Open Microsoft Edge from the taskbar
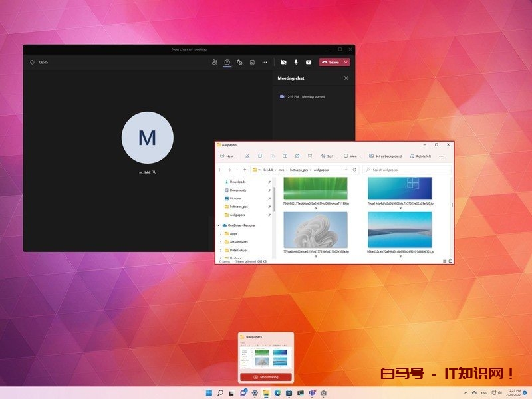The image size is (532, 399). pyautogui.click(x=277, y=393)
